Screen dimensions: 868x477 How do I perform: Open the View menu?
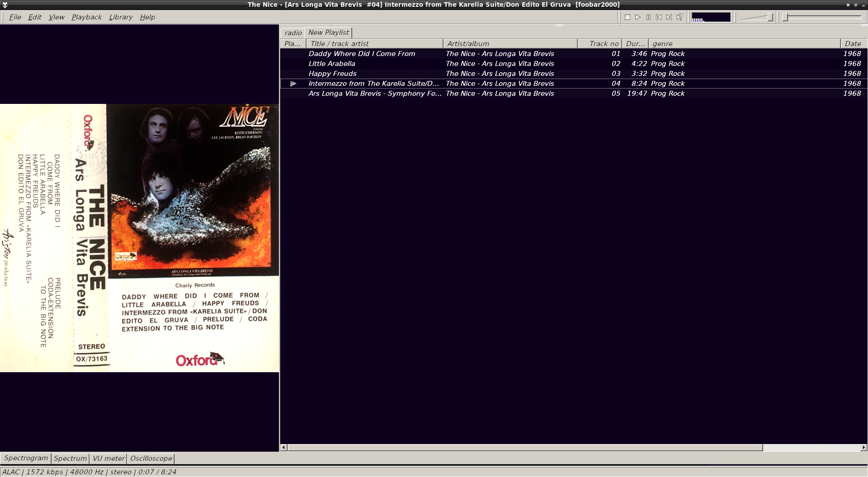pyautogui.click(x=57, y=17)
